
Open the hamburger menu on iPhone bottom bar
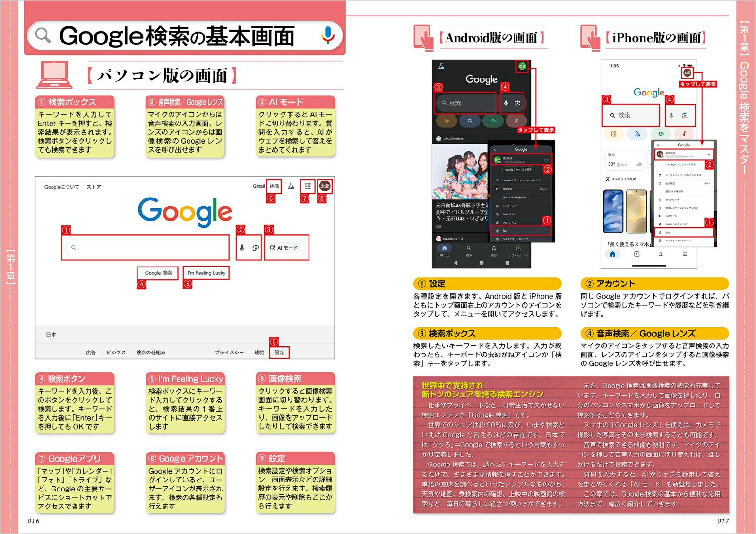tap(685, 254)
